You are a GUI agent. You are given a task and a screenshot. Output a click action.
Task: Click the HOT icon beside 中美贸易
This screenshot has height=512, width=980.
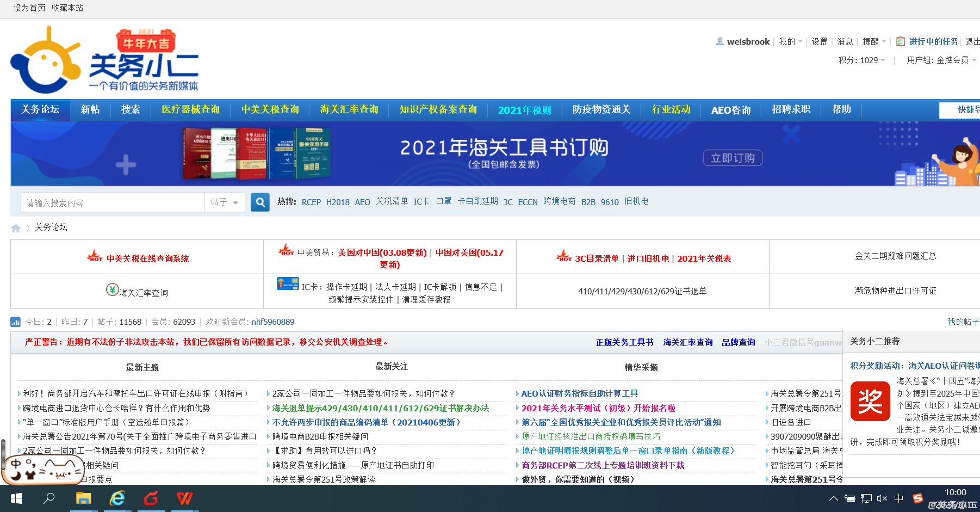[x=286, y=250]
